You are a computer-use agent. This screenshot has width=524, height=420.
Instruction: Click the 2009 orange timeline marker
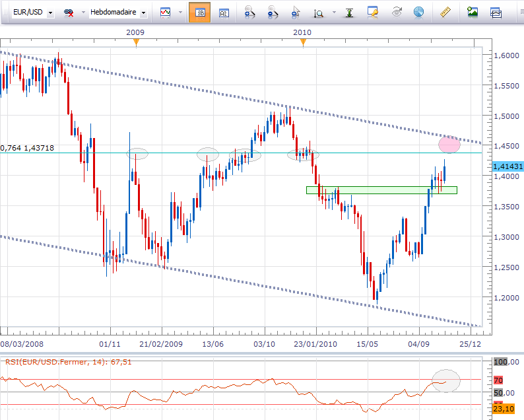136,42
